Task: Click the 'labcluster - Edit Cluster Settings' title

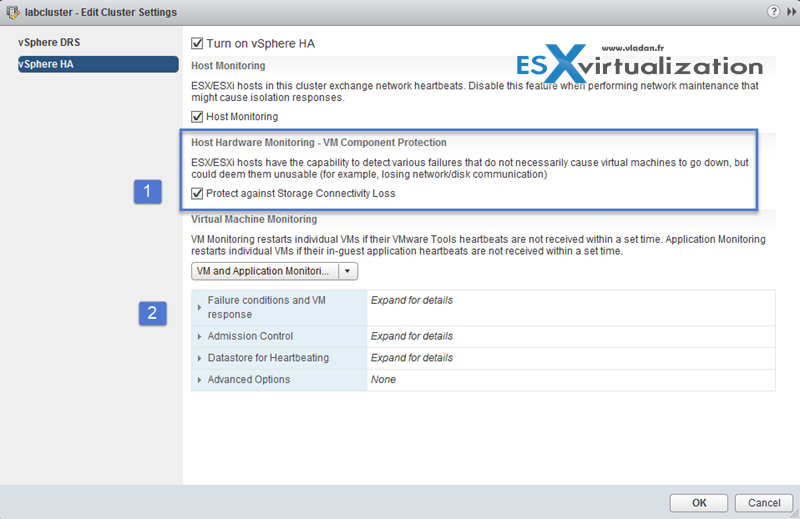Action: [x=101, y=12]
